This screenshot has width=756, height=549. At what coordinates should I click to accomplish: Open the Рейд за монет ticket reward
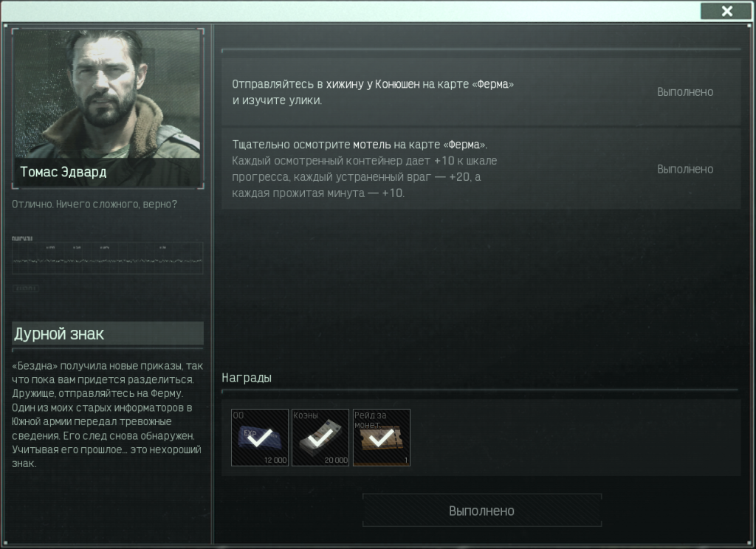click(382, 438)
